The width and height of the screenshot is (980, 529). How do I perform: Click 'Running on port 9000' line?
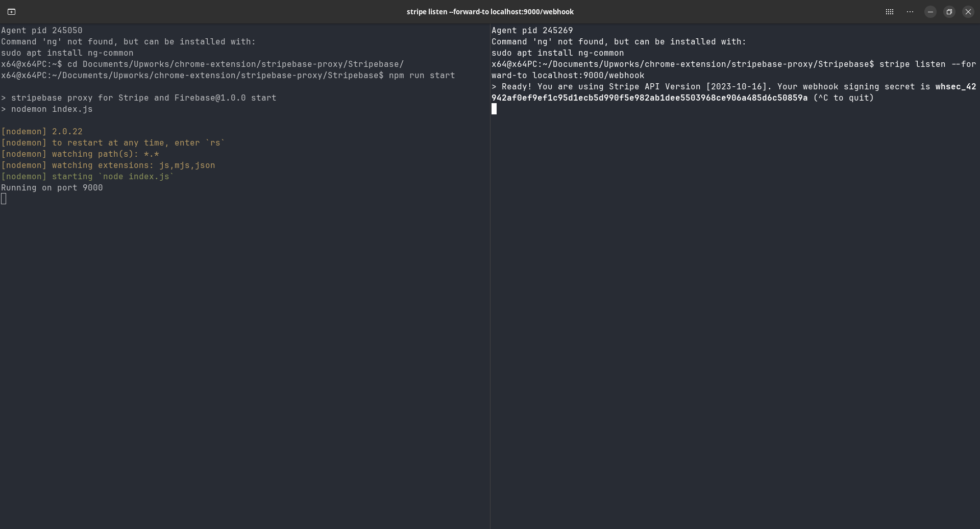point(52,188)
